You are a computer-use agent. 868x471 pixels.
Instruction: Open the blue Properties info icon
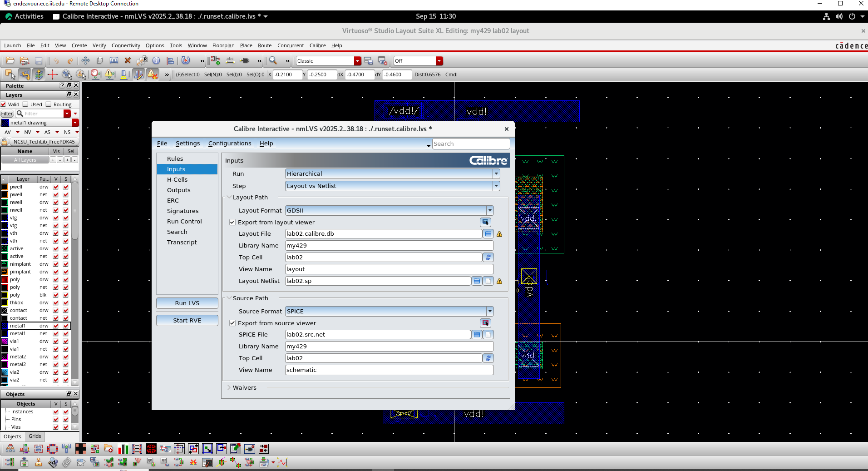(156, 61)
